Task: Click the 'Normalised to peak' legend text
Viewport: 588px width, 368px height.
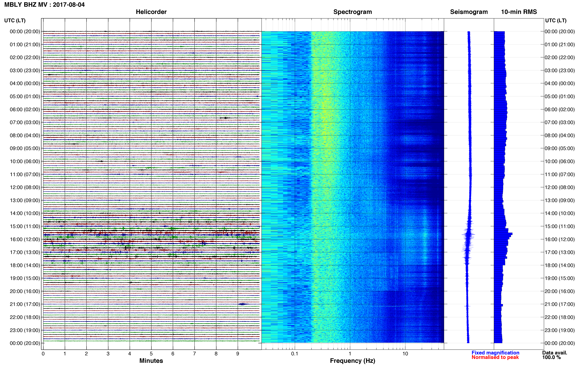Action: coord(495,357)
